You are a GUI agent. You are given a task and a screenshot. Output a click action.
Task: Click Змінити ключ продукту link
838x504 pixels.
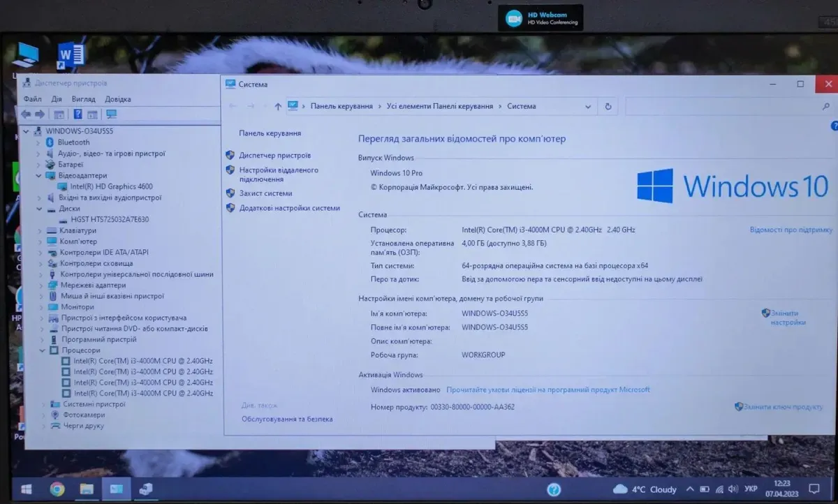point(783,406)
